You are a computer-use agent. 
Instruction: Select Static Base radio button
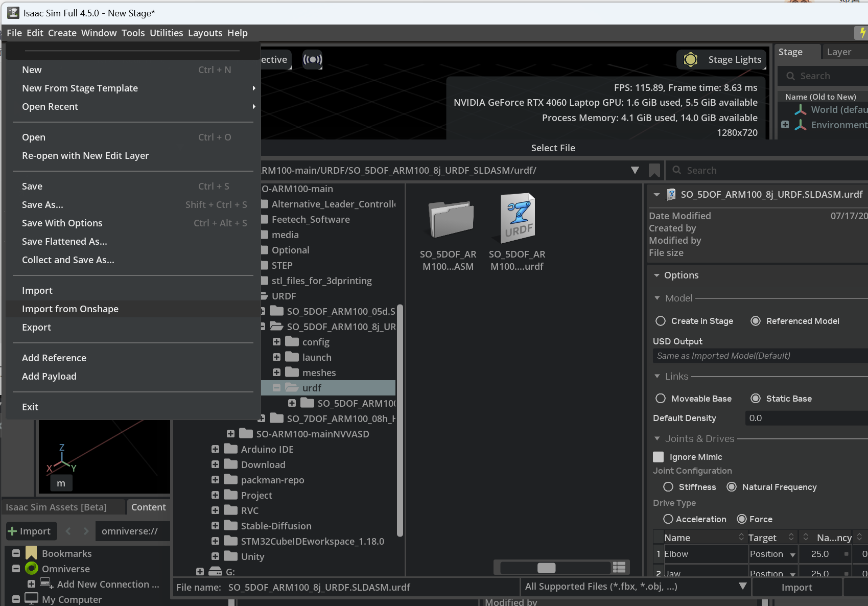(756, 399)
